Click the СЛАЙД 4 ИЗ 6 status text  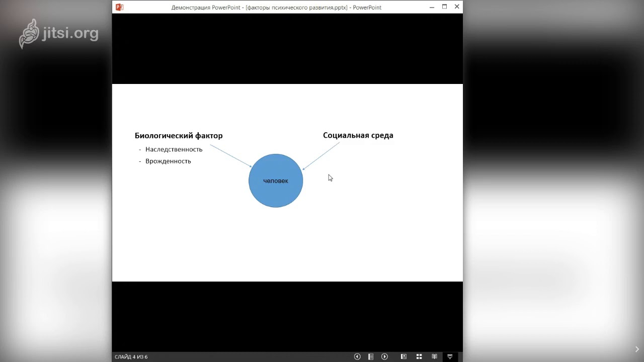(131, 357)
